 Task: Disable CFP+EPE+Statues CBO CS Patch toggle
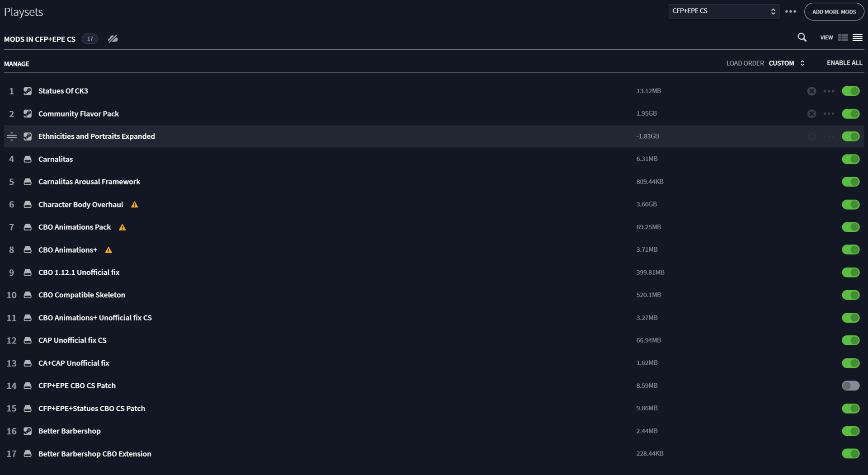point(850,409)
